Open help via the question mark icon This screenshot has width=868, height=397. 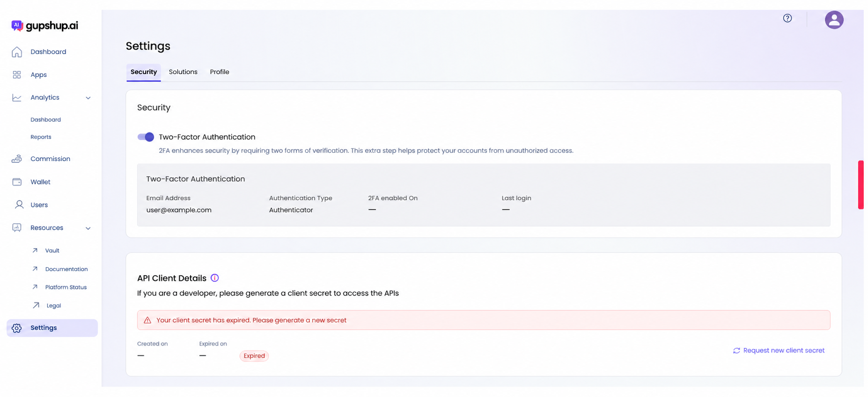[787, 18]
